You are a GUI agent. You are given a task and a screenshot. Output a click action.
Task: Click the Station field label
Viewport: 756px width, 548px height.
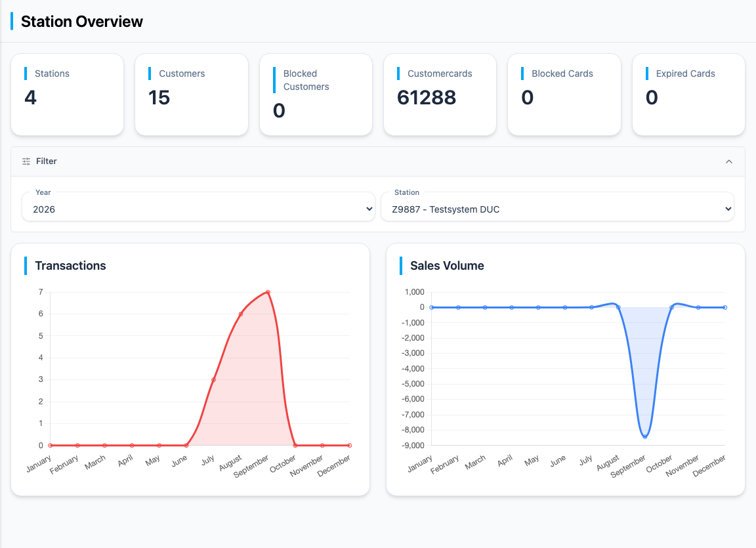point(406,192)
